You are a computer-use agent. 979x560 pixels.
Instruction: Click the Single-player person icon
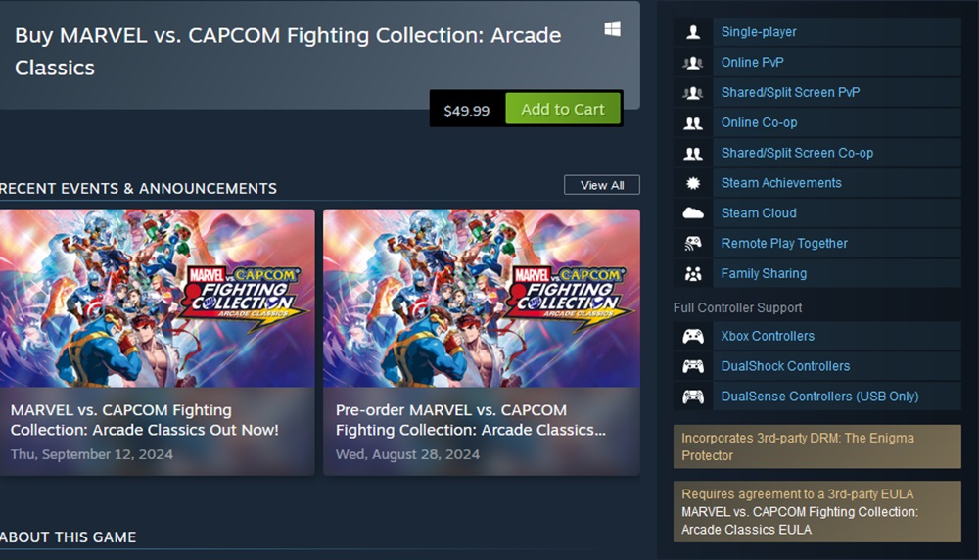pos(693,32)
